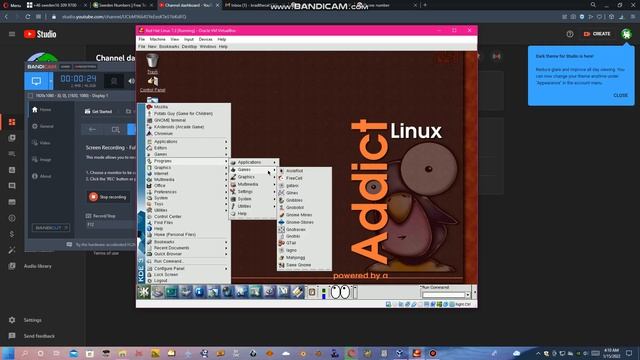Click the Windows taskbar search icon
Image resolution: width=640 pixels, height=360 pixels.
(24, 353)
